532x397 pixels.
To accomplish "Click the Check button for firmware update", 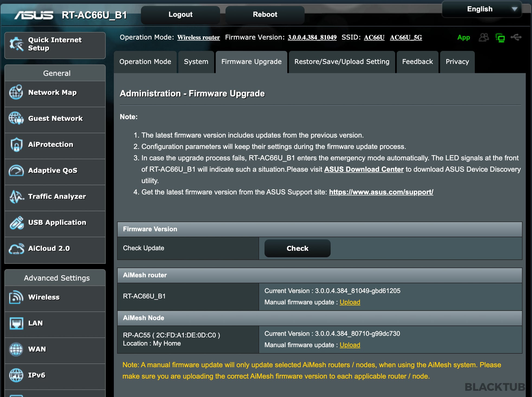I will 298,248.
